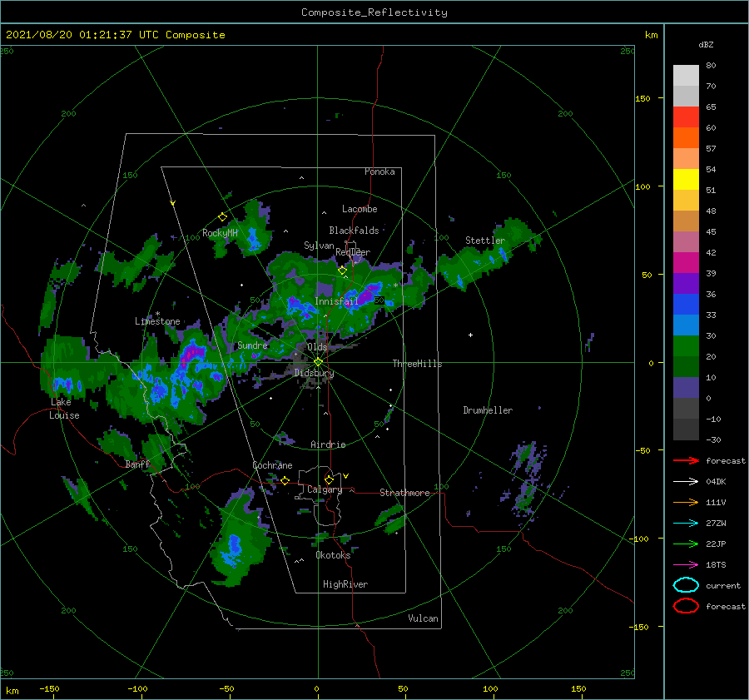
Task: Click the magenta 18TS arrow icon
Action: point(686,565)
